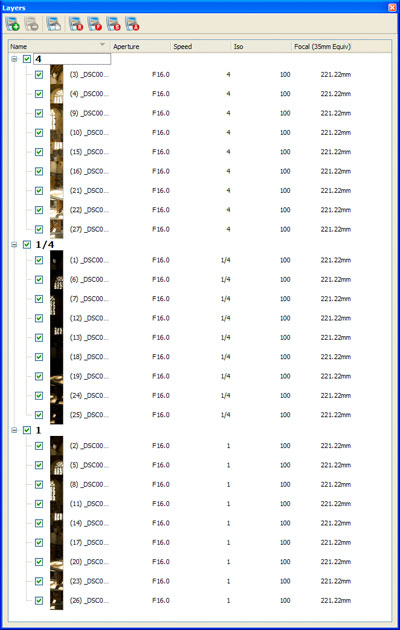
Task: Click the layer name edit field showing 4
Action: tap(72, 59)
